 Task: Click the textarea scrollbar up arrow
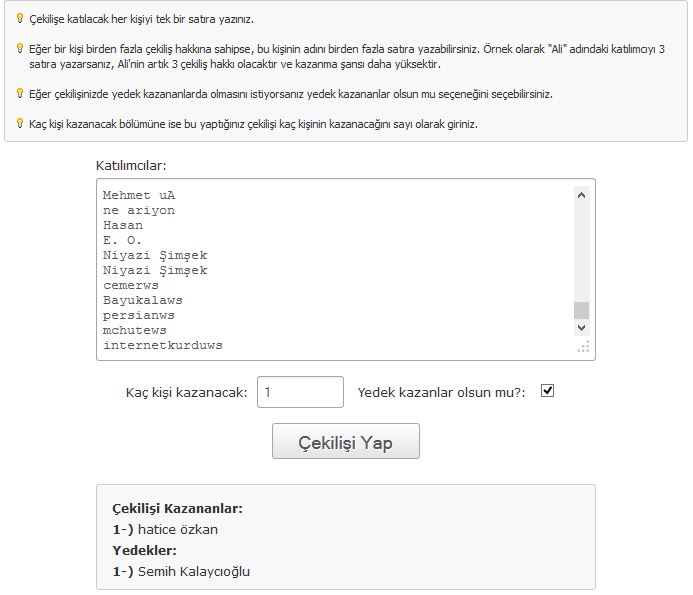tap(581, 195)
